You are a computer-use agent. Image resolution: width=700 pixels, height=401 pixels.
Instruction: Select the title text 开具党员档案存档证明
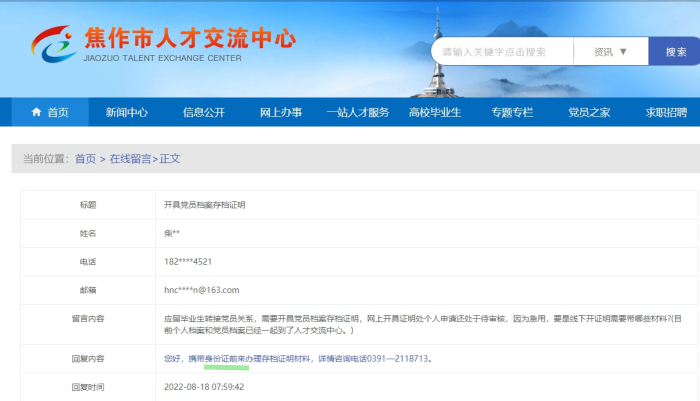(204, 205)
